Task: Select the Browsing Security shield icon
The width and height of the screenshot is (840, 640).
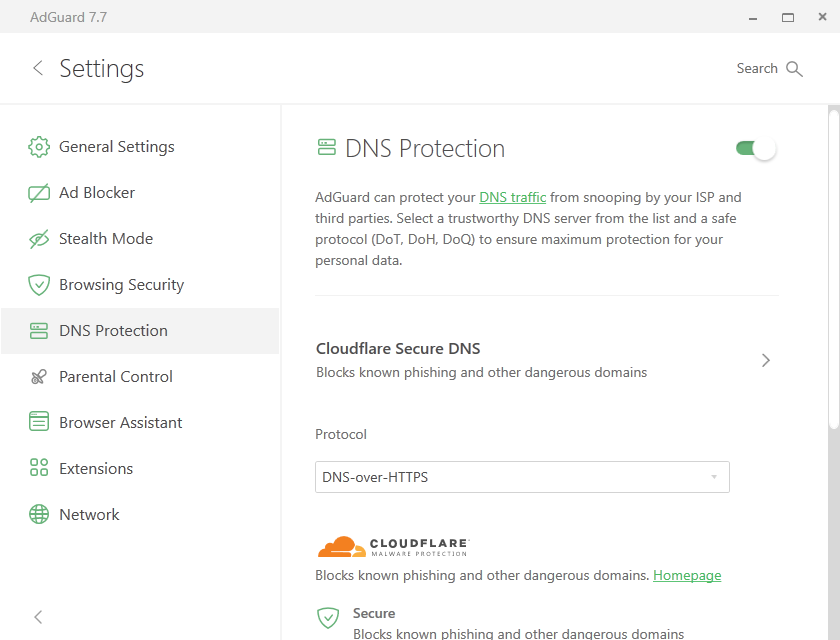Action: tap(38, 284)
